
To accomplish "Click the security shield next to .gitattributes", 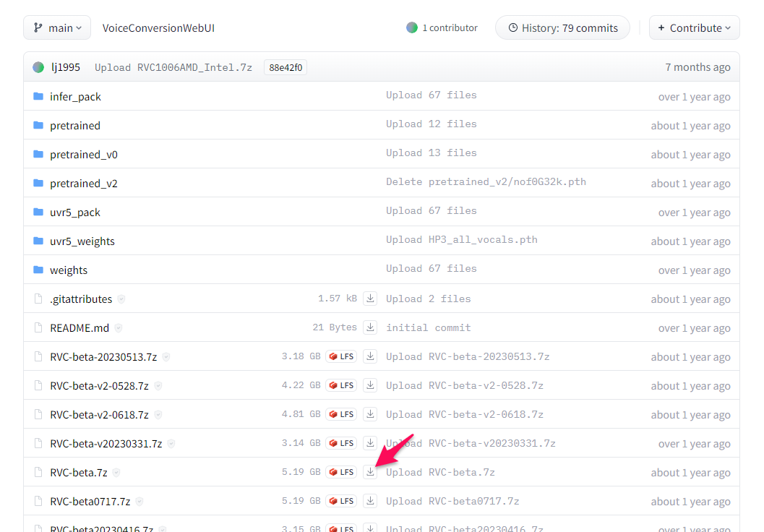I will click(x=121, y=299).
